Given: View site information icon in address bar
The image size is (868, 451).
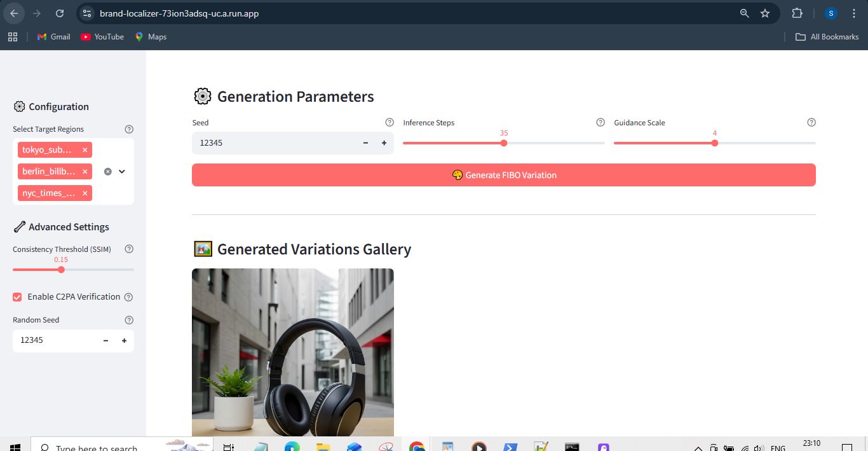Looking at the screenshot, I should [87, 13].
